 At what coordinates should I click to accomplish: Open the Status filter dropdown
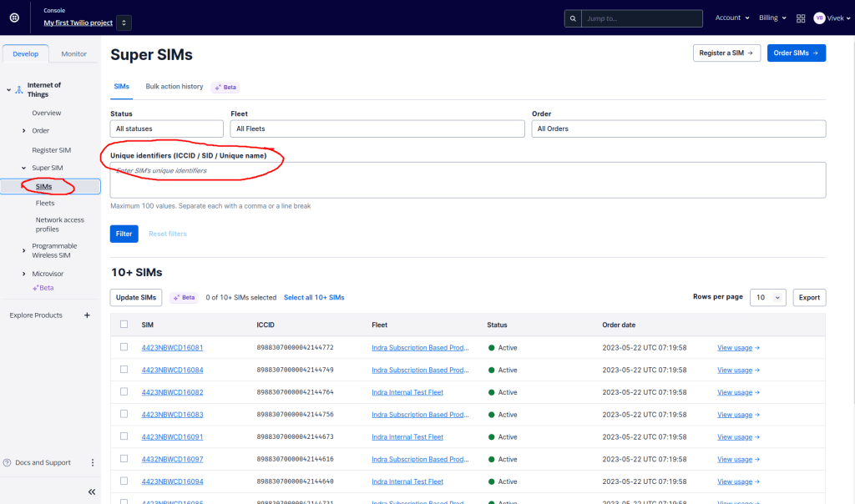point(167,129)
